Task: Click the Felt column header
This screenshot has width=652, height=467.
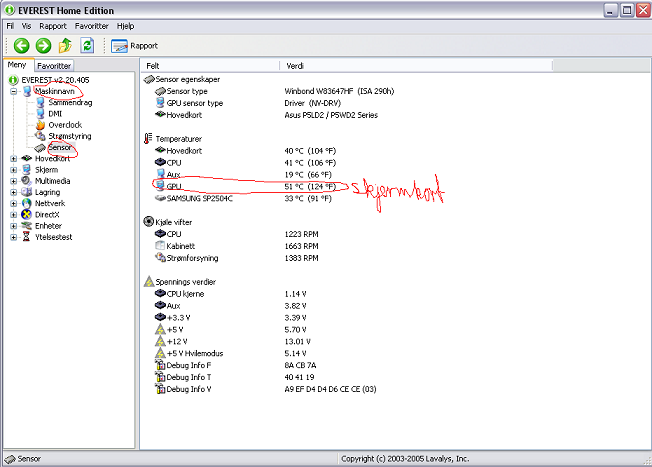Action: (x=210, y=66)
